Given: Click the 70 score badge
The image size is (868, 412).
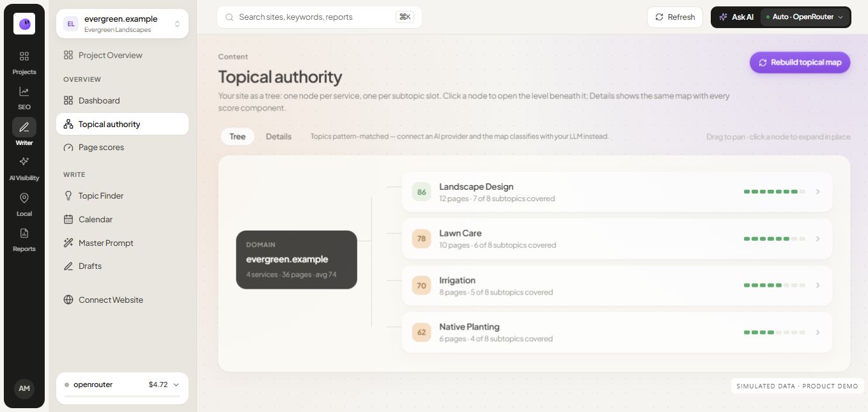Looking at the screenshot, I should click(x=421, y=286).
